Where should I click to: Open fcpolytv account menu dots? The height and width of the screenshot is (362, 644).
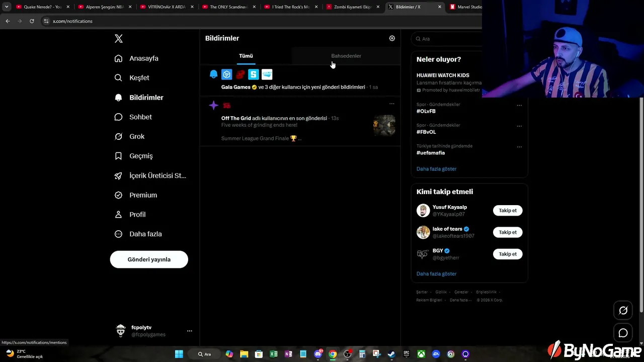190,331
